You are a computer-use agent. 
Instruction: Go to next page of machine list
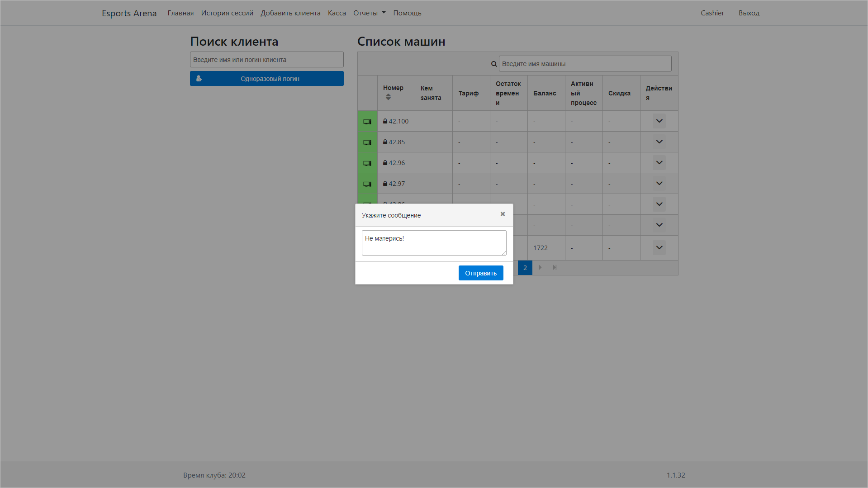(540, 268)
